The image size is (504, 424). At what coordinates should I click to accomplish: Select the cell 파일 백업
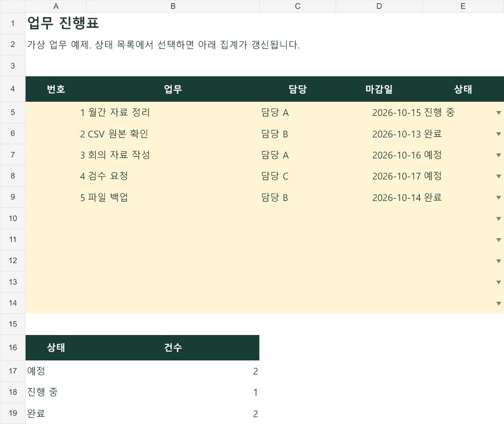pos(173,197)
